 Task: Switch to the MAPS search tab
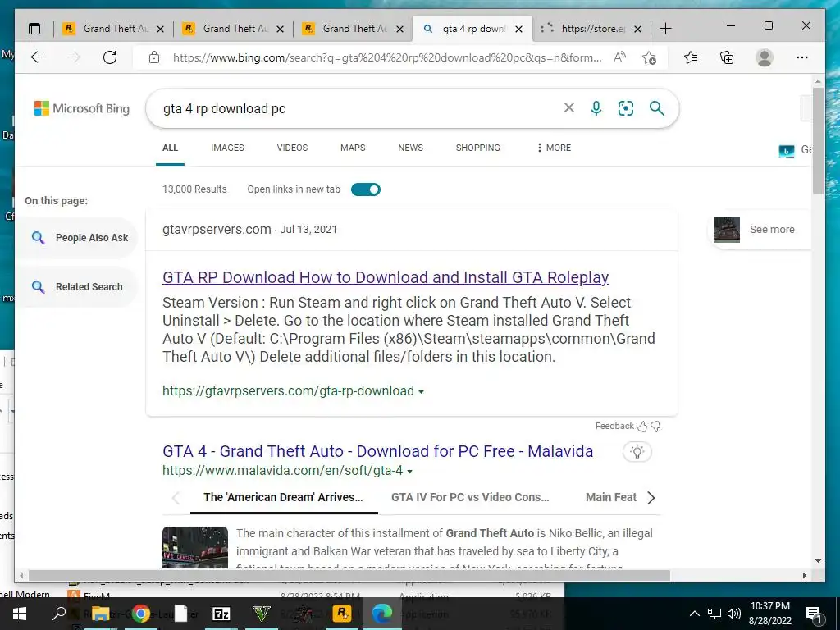[353, 148]
